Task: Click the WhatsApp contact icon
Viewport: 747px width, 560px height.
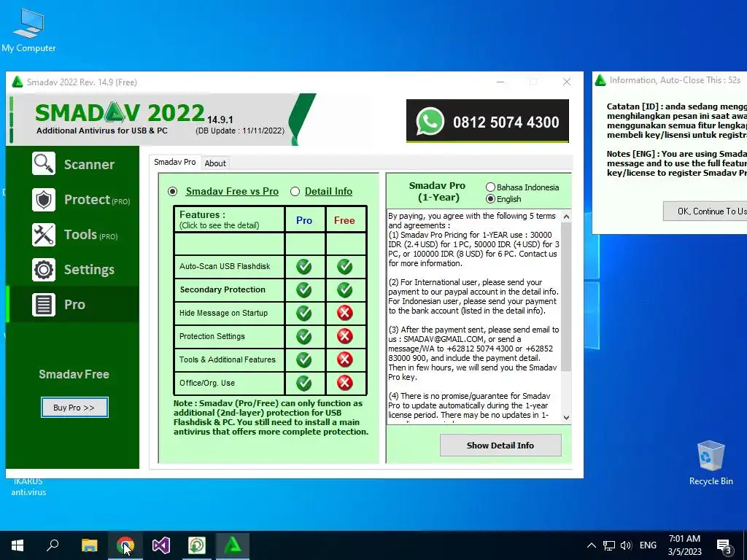Action: (x=430, y=121)
